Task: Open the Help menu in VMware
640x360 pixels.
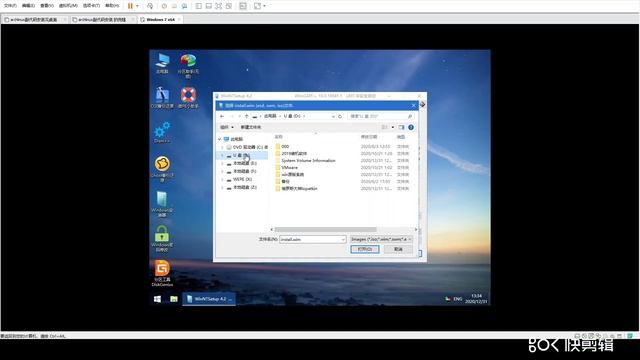Action: [112, 6]
